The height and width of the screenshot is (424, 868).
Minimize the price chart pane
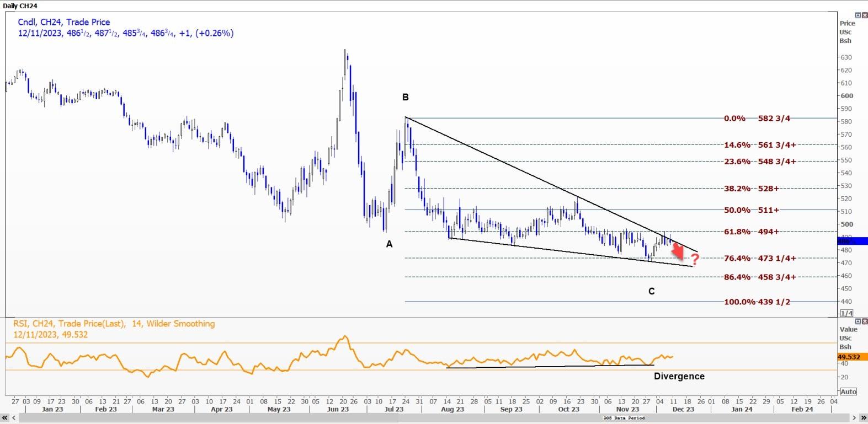[858, 15]
